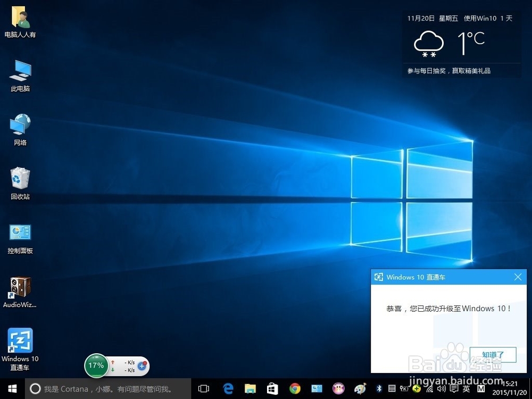The image size is (532, 399).
Task: Open File Explorer from the taskbar
Action: [x=251, y=389]
